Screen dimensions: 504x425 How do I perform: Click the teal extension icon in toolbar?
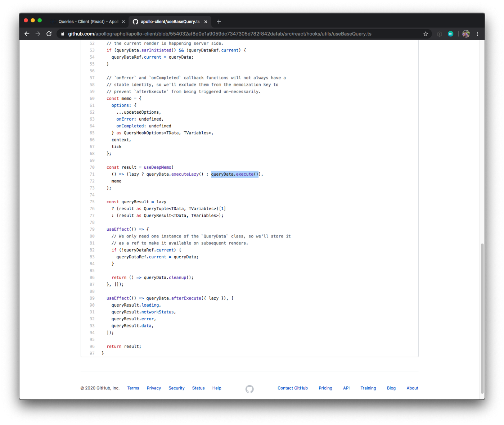coord(450,34)
